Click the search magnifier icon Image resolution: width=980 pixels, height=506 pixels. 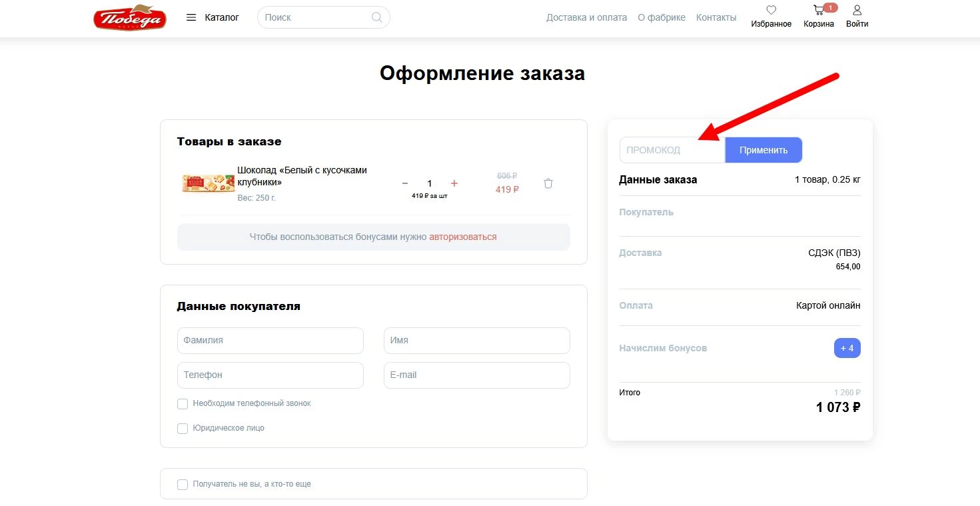[x=376, y=17]
